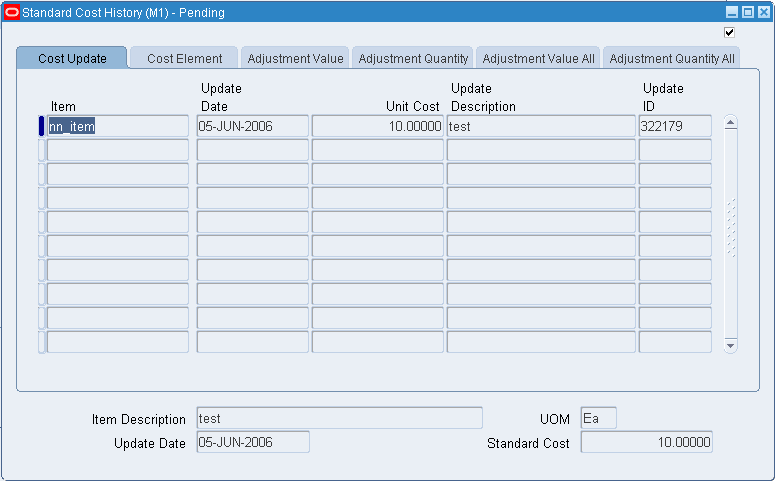Switch to the Cost Element tab

click(184, 58)
